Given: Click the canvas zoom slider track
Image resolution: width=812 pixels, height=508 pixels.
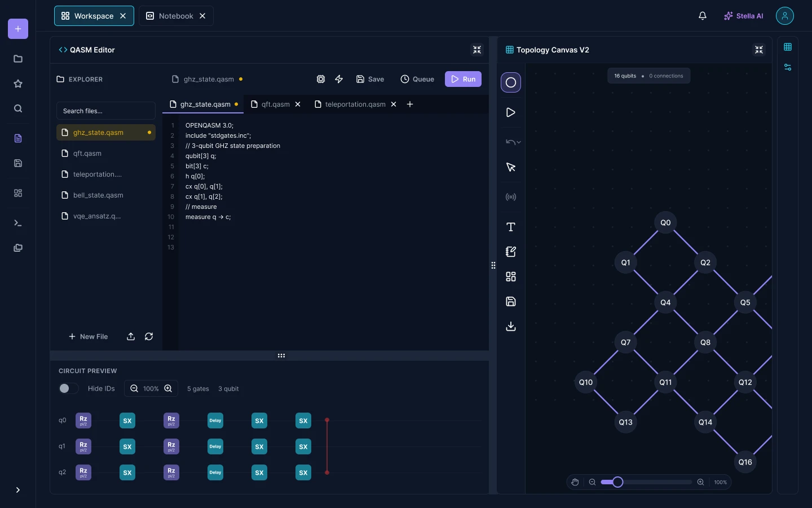Looking at the screenshot, I should pos(646,482).
